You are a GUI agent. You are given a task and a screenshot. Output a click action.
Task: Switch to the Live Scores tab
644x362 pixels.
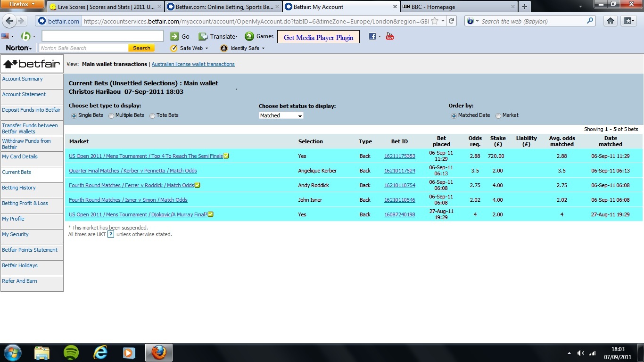(x=105, y=7)
